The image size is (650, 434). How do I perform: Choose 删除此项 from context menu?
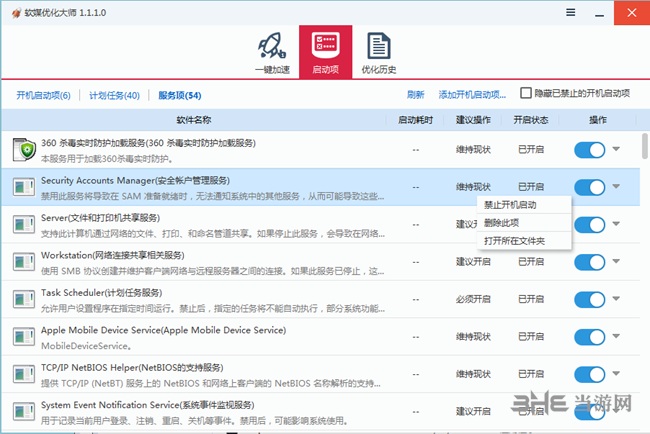[524, 223]
